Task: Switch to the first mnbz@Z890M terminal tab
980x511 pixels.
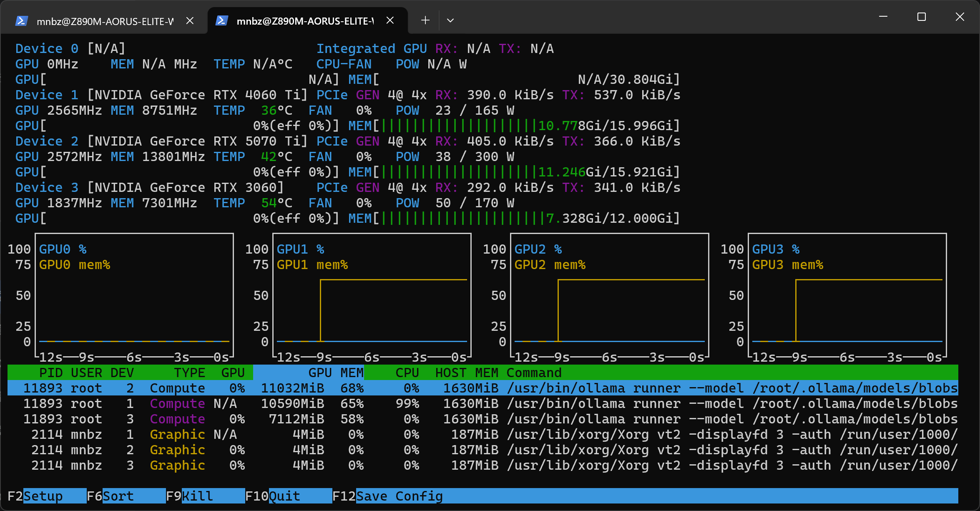Action: [104, 20]
